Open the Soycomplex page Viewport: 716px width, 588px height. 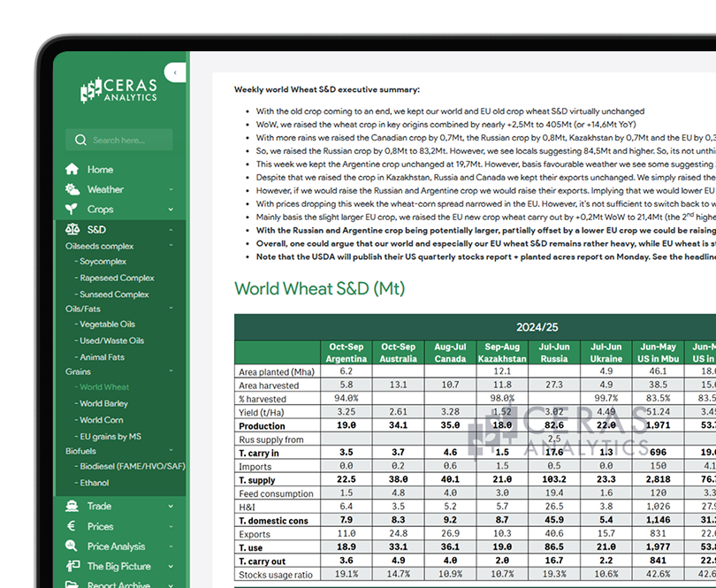(101, 262)
